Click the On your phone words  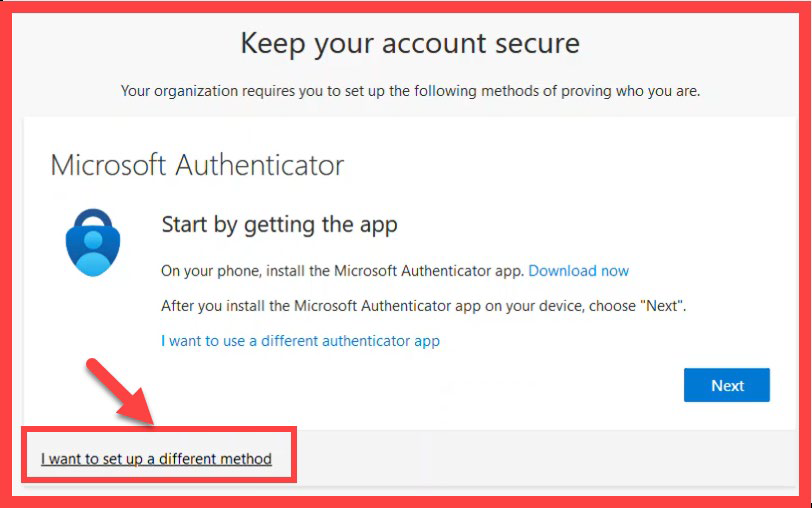[x=211, y=271]
